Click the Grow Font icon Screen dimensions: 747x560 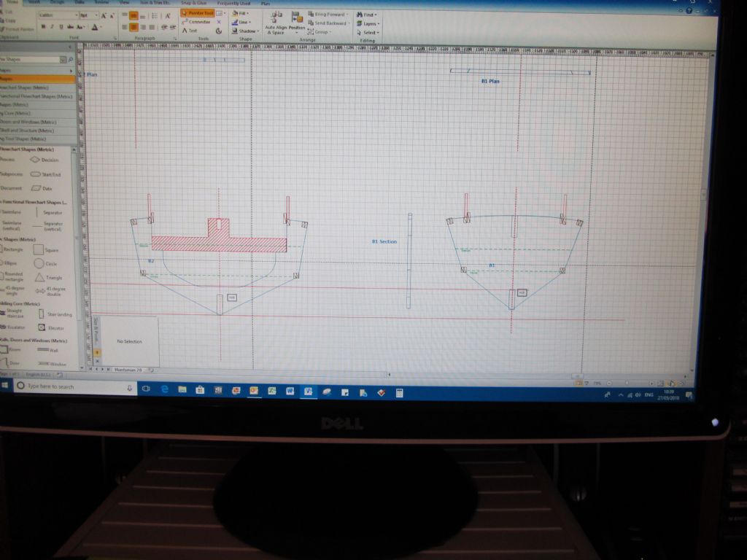[x=104, y=16]
